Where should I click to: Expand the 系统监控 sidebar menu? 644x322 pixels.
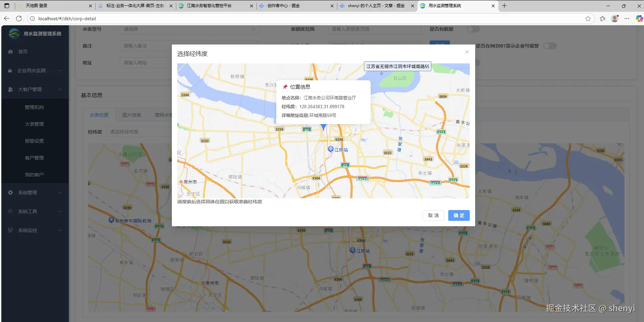[x=35, y=230]
